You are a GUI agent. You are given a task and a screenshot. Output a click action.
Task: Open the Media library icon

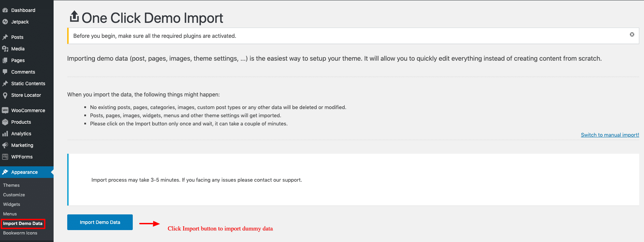(x=5, y=49)
